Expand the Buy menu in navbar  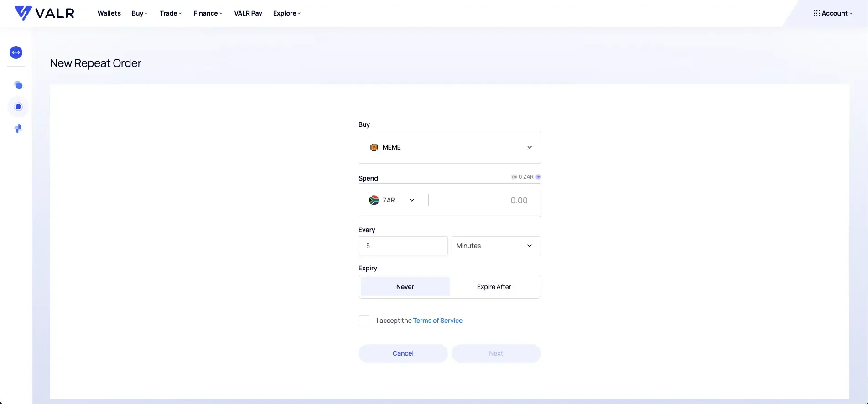(x=140, y=13)
